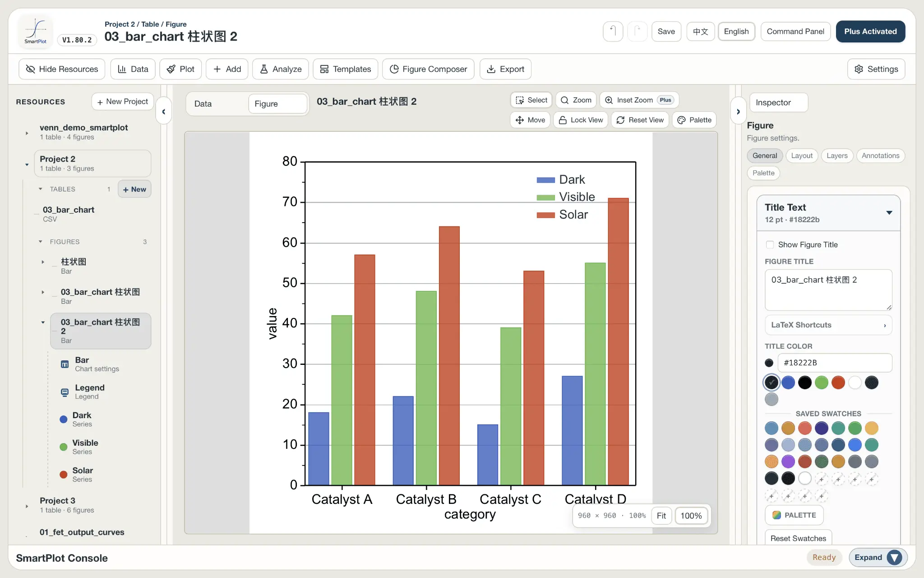Image resolution: width=924 pixels, height=578 pixels.
Task: Switch to the Data tab
Action: (217, 104)
